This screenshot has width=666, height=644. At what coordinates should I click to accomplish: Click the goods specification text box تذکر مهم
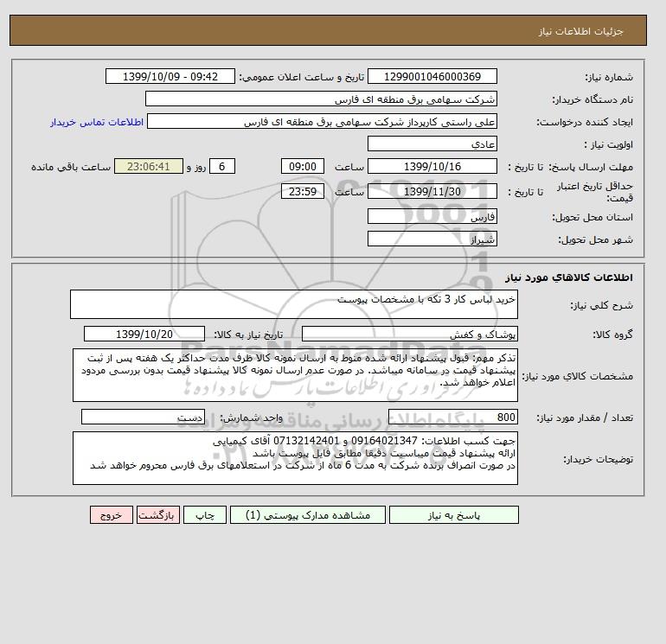click(x=295, y=375)
